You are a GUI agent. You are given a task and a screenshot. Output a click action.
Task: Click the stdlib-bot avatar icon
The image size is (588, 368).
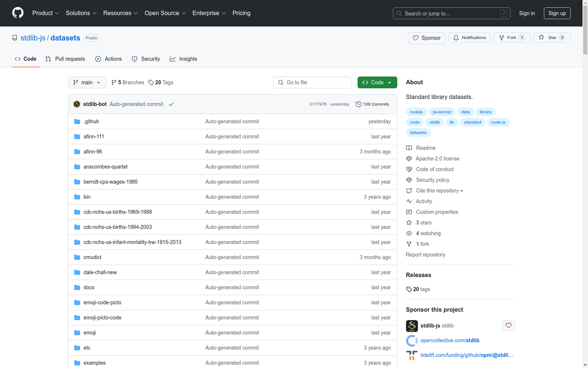pos(77,104)
